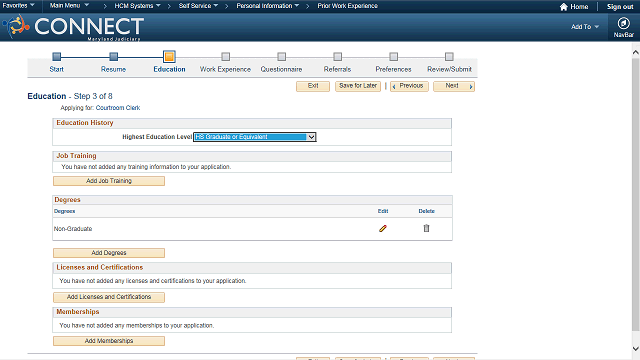Click the Non-Graduate degree row text
The height and width of the screenshot is (360, 640).
coord(73,229)
